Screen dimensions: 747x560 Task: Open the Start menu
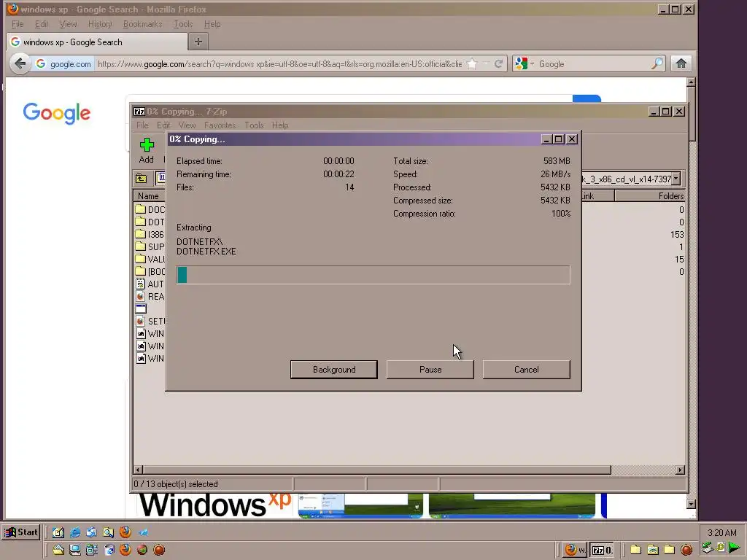20,532
